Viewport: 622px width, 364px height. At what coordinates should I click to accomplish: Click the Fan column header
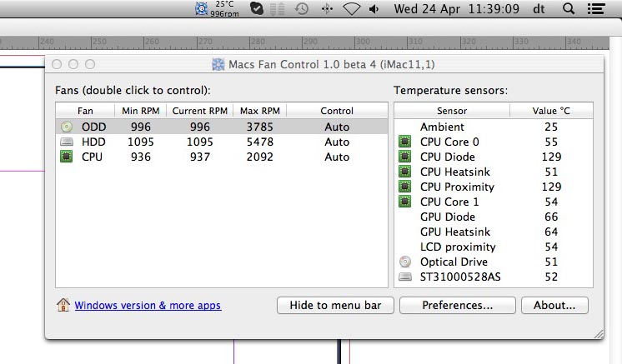pos(85,111)
